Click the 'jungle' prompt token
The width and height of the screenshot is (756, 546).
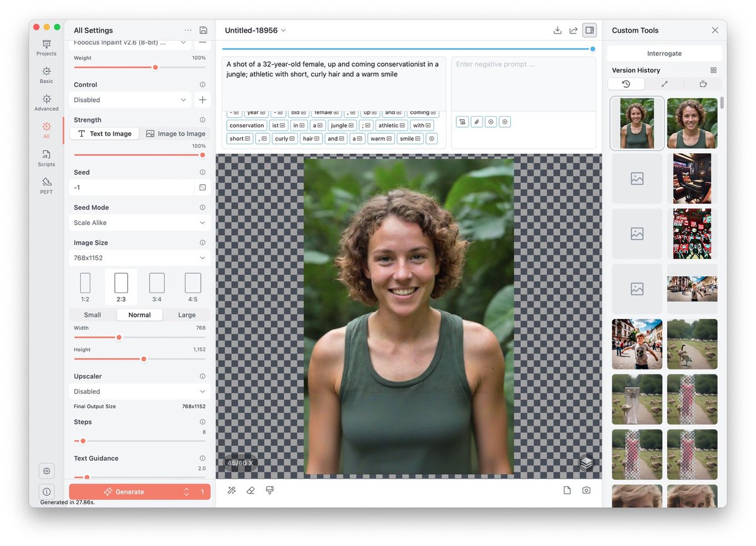[x=342, y=125]
